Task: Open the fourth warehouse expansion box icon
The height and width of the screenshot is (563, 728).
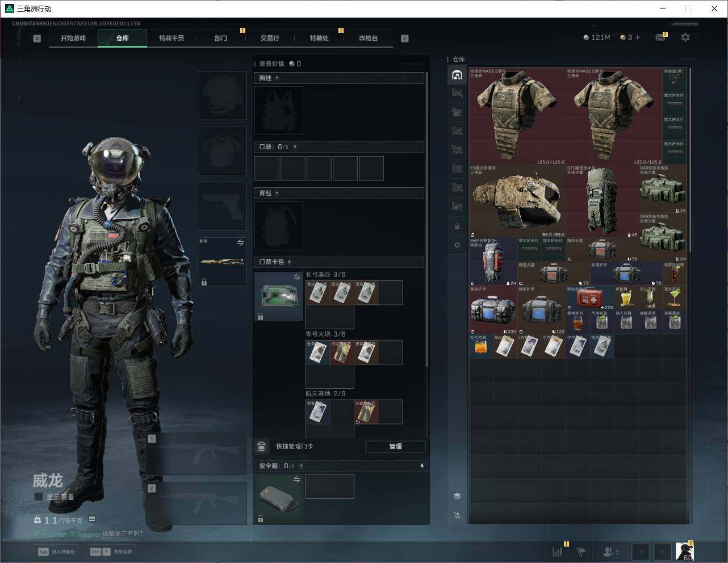Action: coord(457,150)
